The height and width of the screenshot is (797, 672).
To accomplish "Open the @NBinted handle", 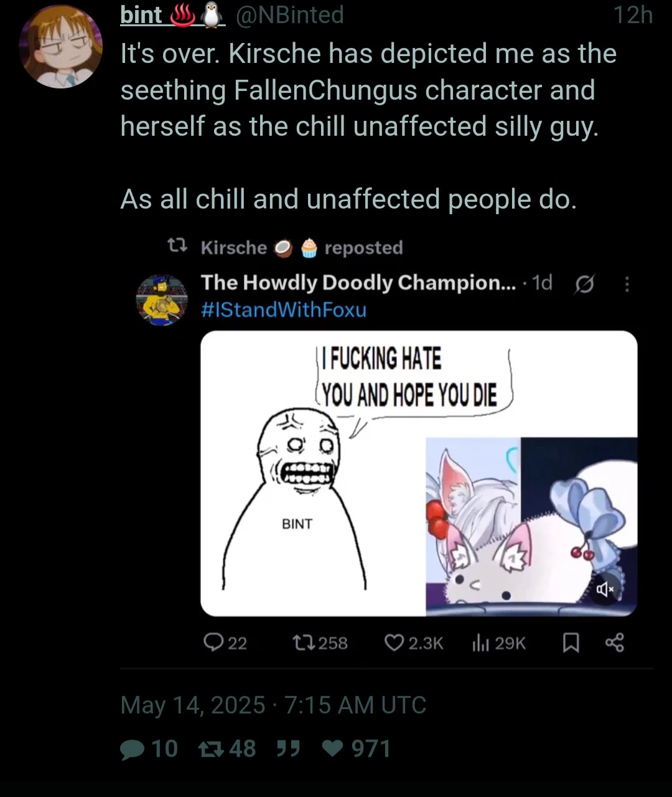I will click(289, 15).
